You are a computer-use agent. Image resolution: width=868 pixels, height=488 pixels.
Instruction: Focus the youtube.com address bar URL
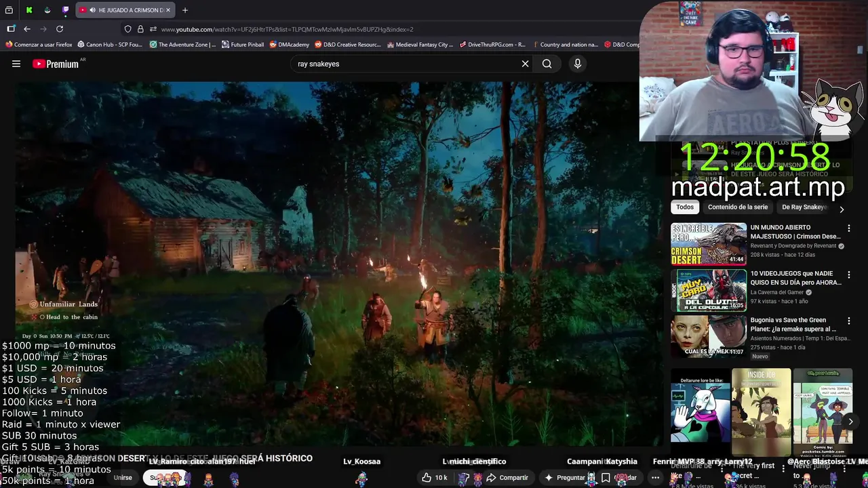(x=287, y=29)
